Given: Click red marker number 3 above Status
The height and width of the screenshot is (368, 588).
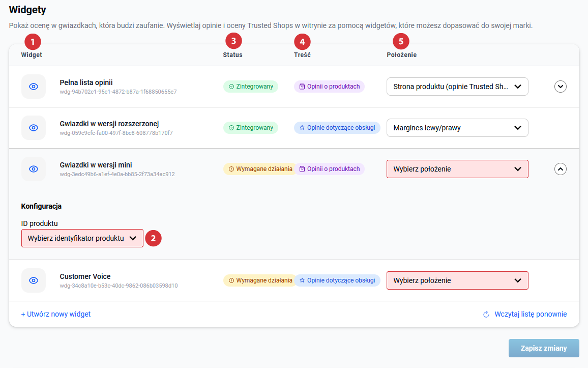Looking at the screenshot, I should [233, 41].
